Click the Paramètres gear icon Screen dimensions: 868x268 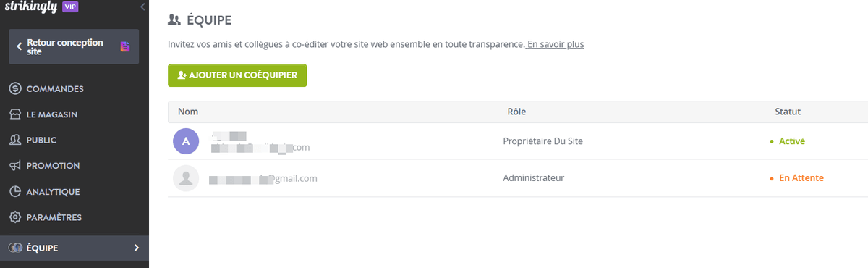(x=14, y=217)
